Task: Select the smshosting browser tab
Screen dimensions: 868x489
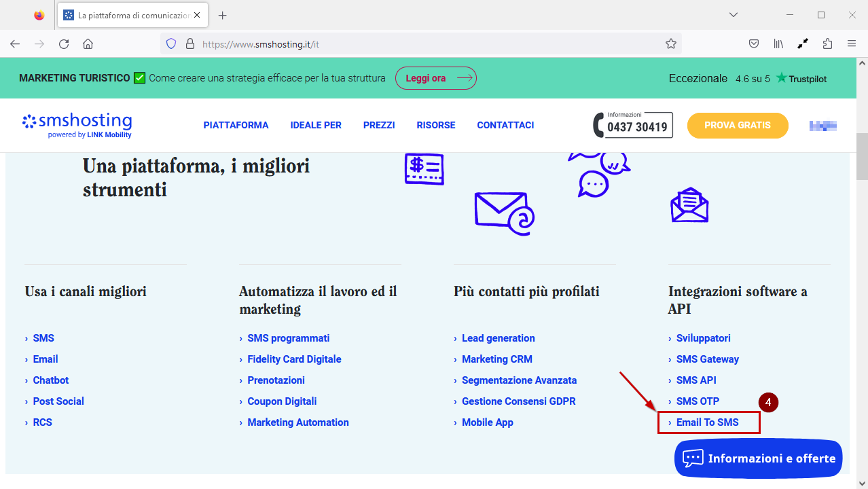Action: tap(133, 15)
